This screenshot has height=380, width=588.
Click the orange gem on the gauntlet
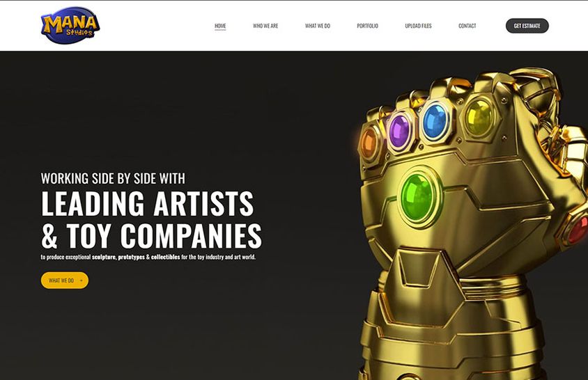(369, 143)
